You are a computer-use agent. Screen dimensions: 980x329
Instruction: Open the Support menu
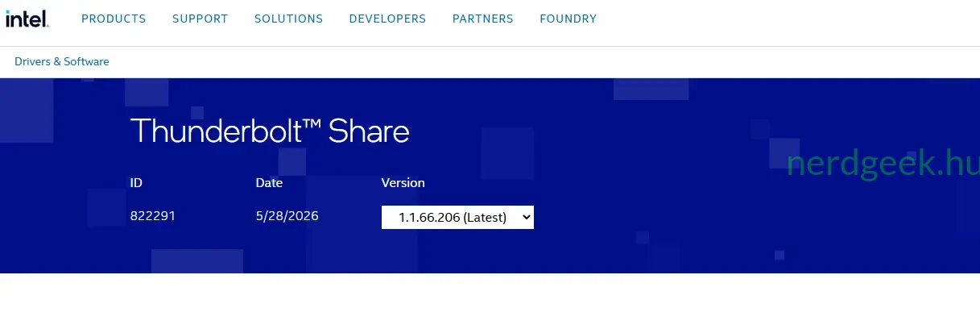[x=201, y=19]
